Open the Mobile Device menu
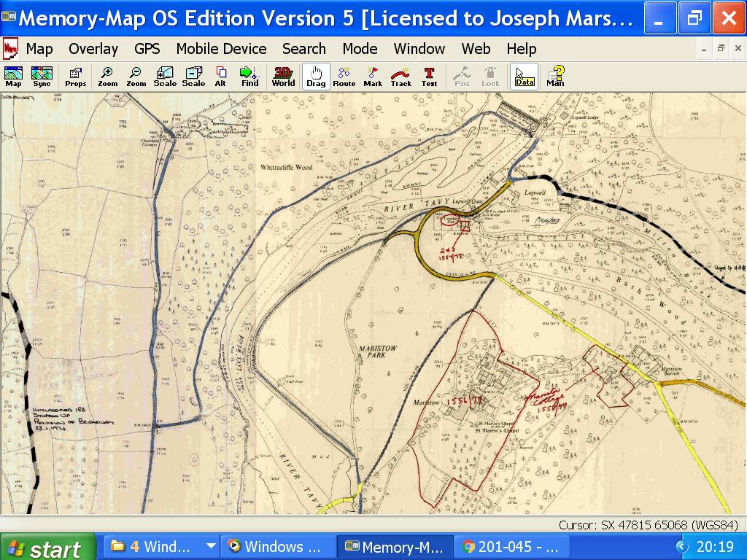Viewport: 747px width, 560px height. [x=221, y=49]
